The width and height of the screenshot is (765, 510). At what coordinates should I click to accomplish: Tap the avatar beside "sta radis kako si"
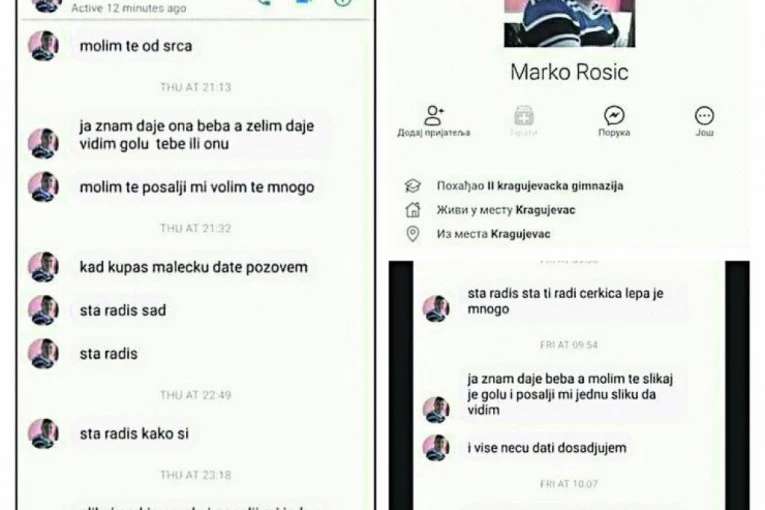[43, 433]
